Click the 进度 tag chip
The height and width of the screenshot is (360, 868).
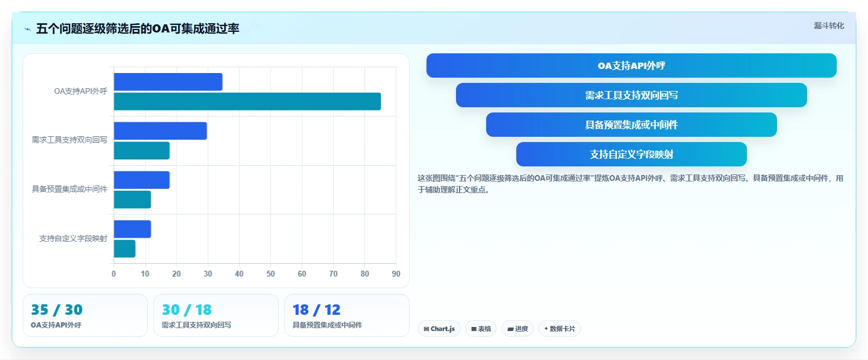point(517,329)
